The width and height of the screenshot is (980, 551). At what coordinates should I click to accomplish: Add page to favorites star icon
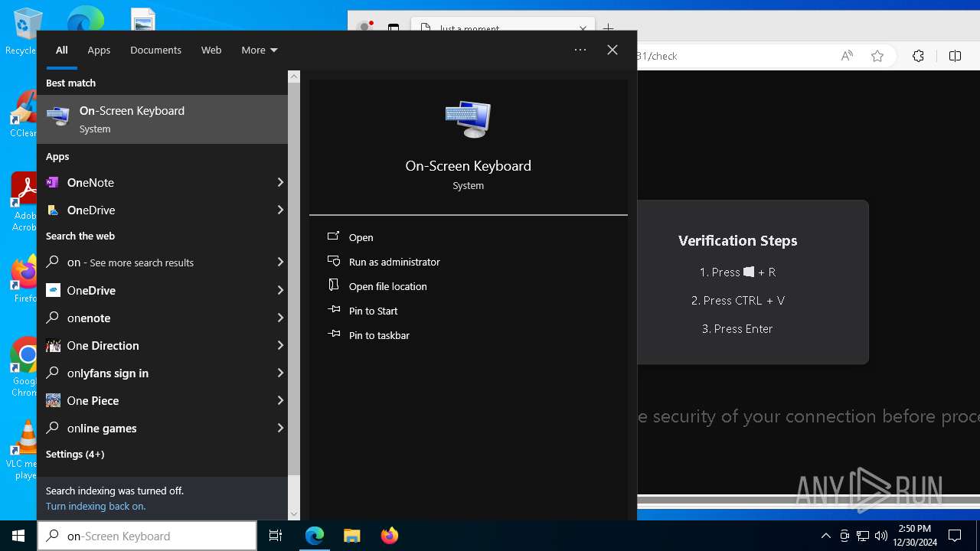(x=877, y=56)
